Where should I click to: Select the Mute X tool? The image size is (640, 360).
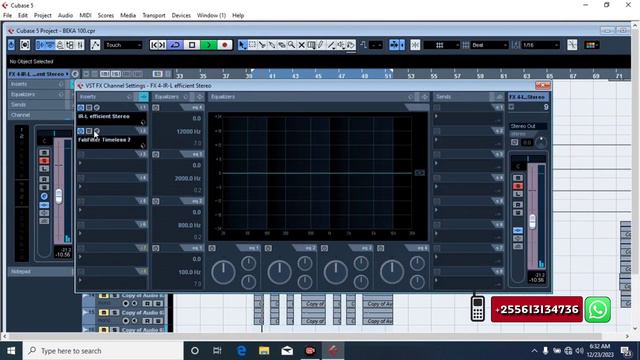[301, 45]
